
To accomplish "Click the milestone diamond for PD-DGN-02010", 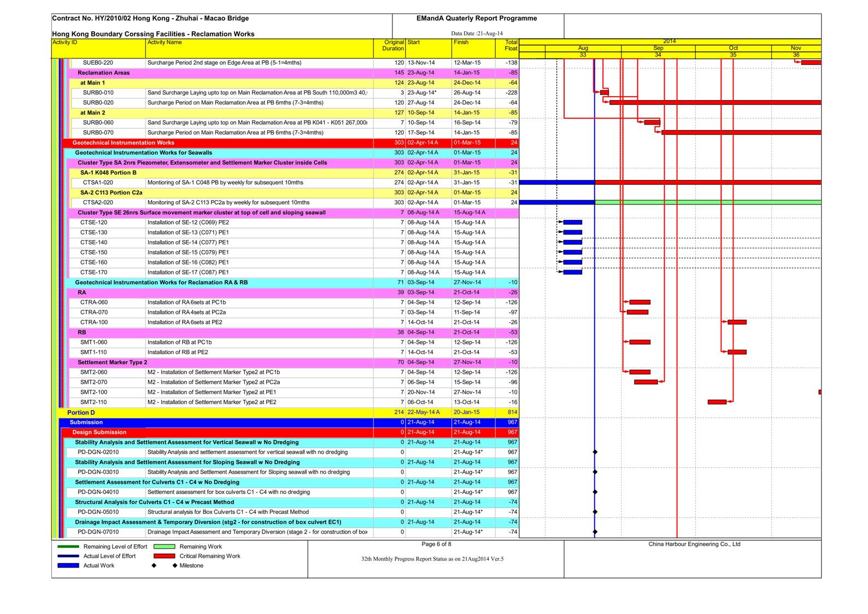I will pos(595,452).
